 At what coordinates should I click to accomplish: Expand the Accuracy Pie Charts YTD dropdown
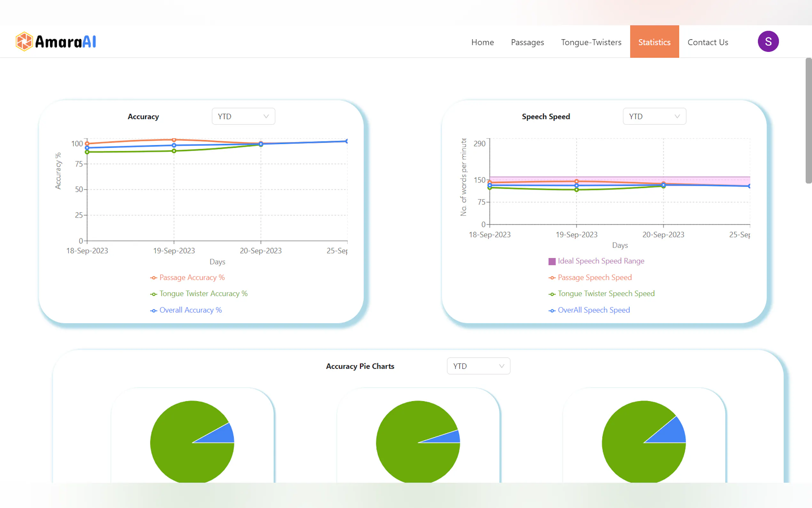coord(478,366)
